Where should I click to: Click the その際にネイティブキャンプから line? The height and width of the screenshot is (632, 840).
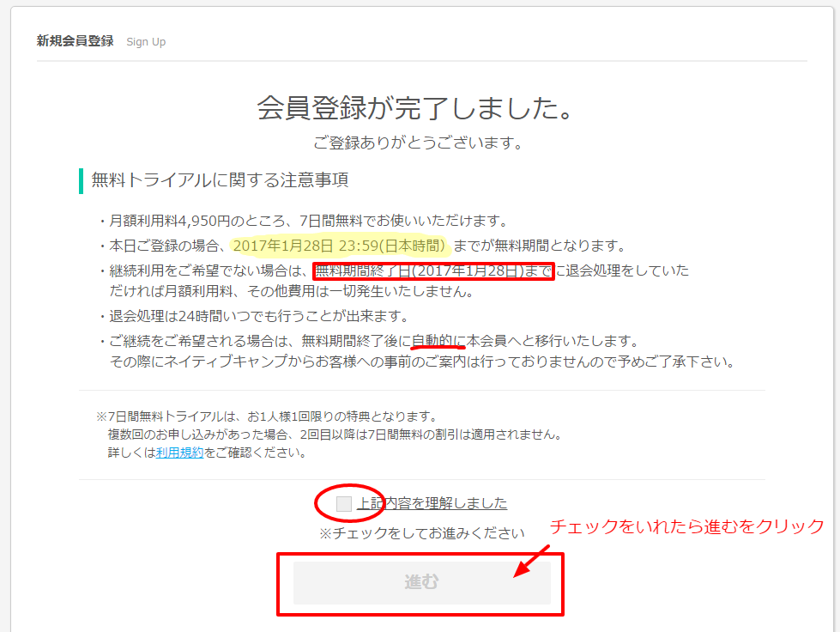point(423,362)
